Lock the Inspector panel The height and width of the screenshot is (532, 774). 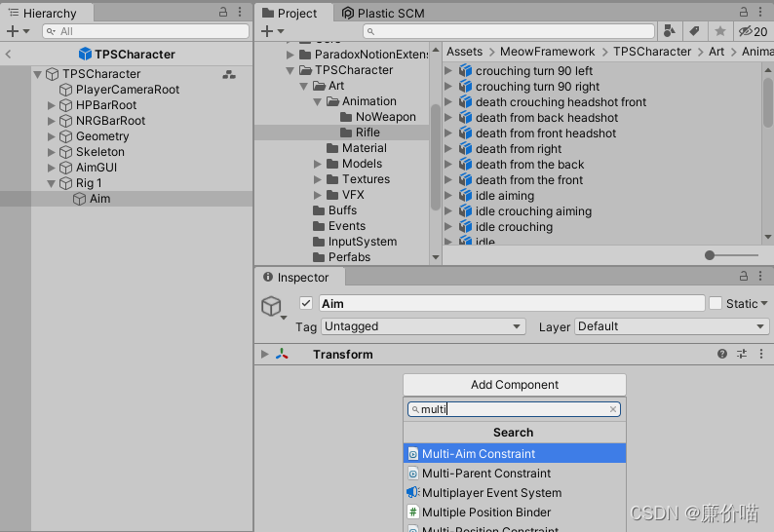tap(744, 277)
